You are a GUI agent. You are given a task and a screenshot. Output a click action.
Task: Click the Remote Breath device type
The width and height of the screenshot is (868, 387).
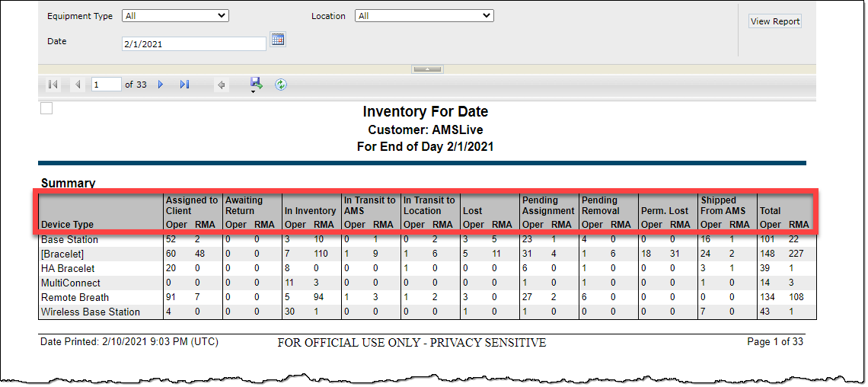tap(75, 297)
